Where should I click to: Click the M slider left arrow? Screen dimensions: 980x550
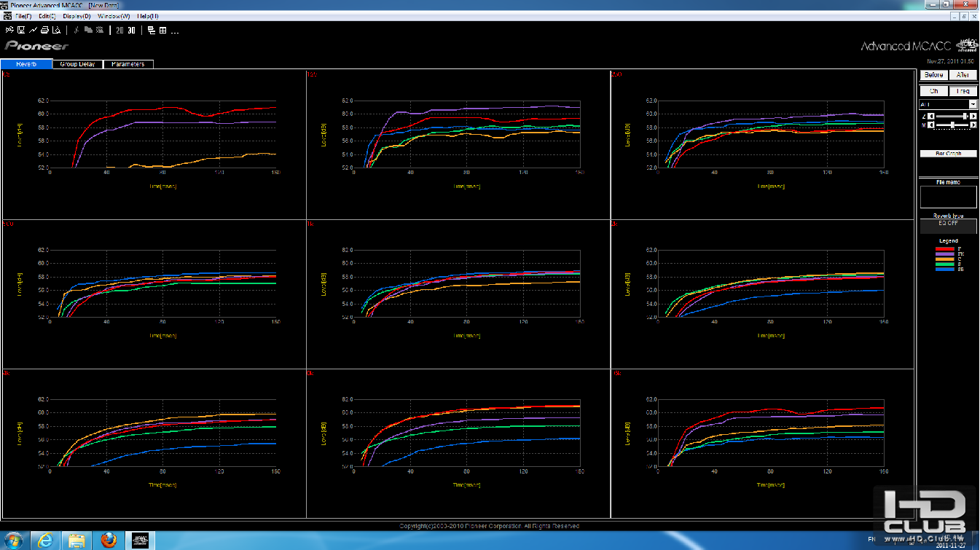click(x=932, y=125)
